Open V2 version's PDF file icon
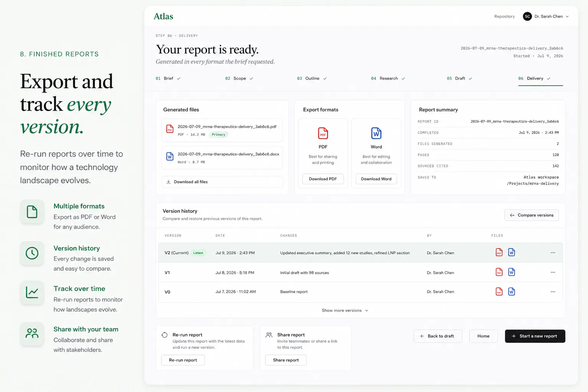 coord(499,252)
